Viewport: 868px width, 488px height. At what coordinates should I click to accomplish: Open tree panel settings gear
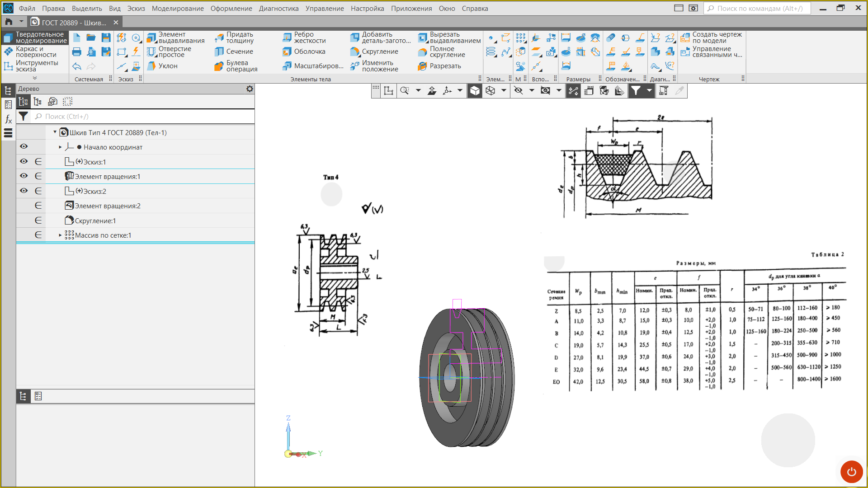tap(250, 89)
